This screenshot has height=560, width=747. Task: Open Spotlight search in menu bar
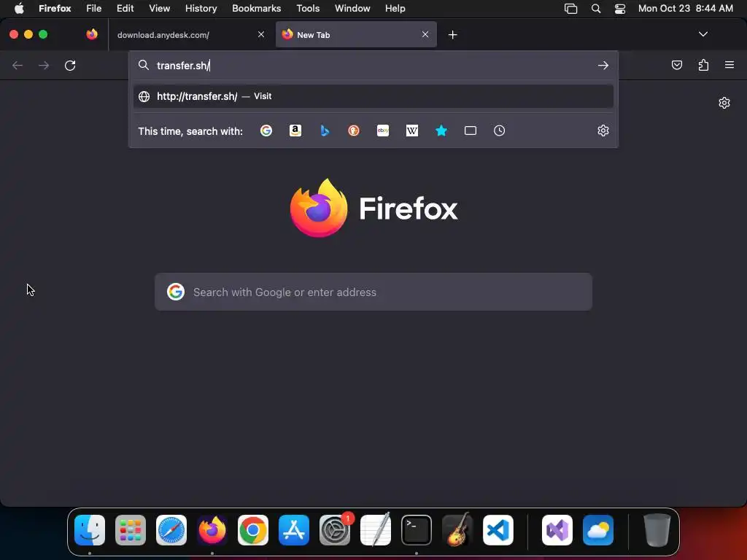(x=595, y=8)
